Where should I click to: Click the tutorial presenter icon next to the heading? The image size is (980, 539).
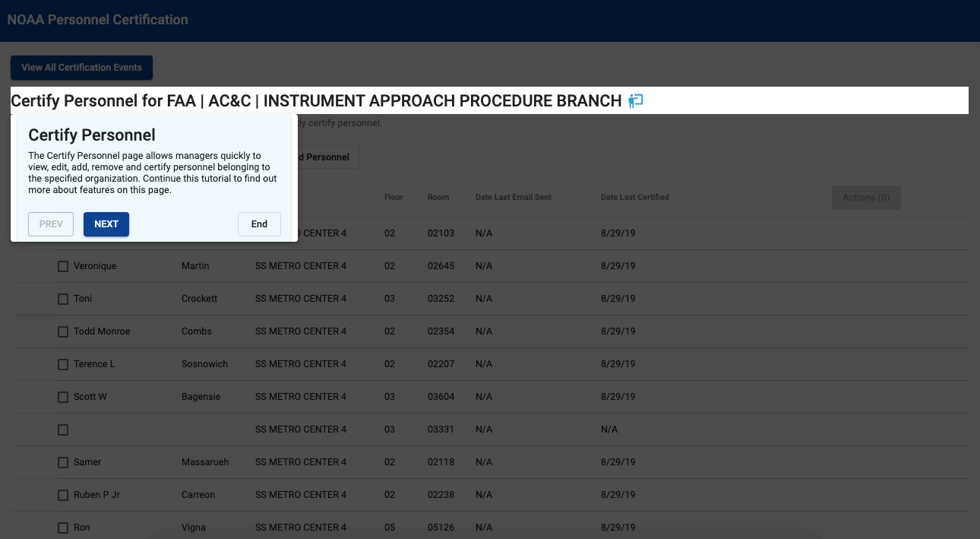pyautogui.click(x=636, y=100)
